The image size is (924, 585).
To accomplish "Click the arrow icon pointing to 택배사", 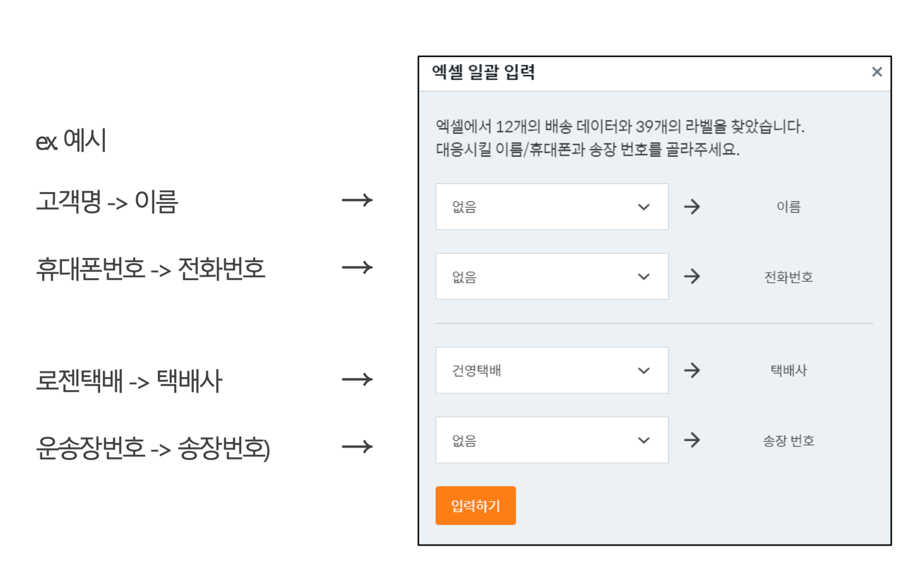I will coord(692,370).
